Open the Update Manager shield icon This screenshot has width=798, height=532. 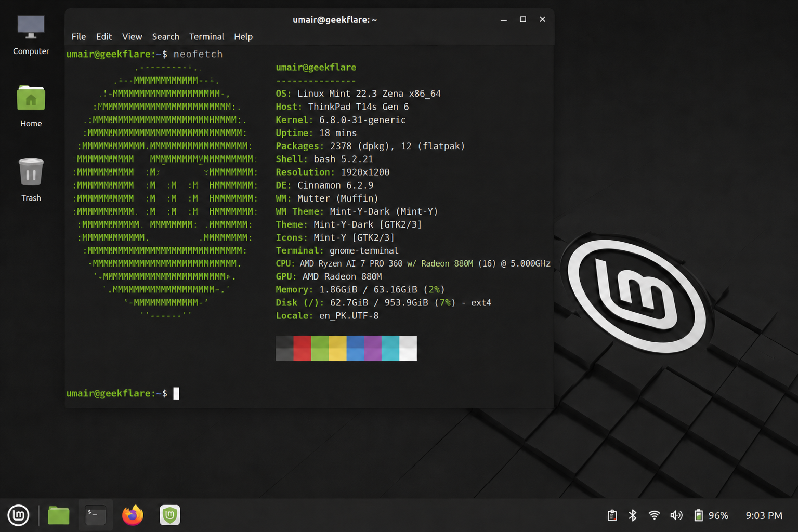(169, 515)
